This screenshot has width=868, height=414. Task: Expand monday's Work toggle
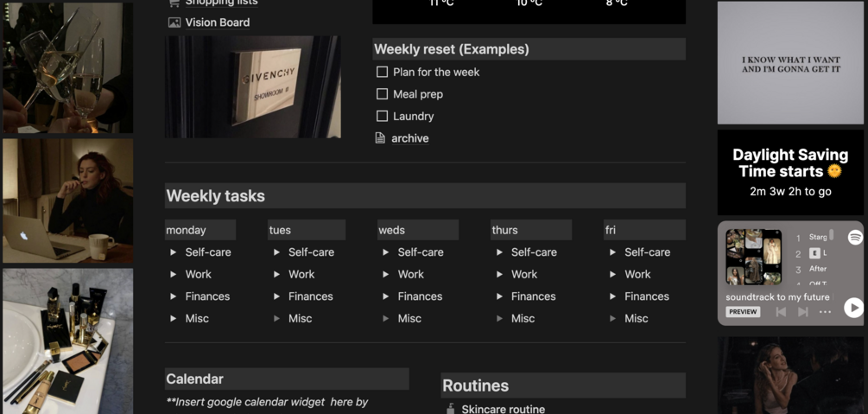(x=174, y=274)
